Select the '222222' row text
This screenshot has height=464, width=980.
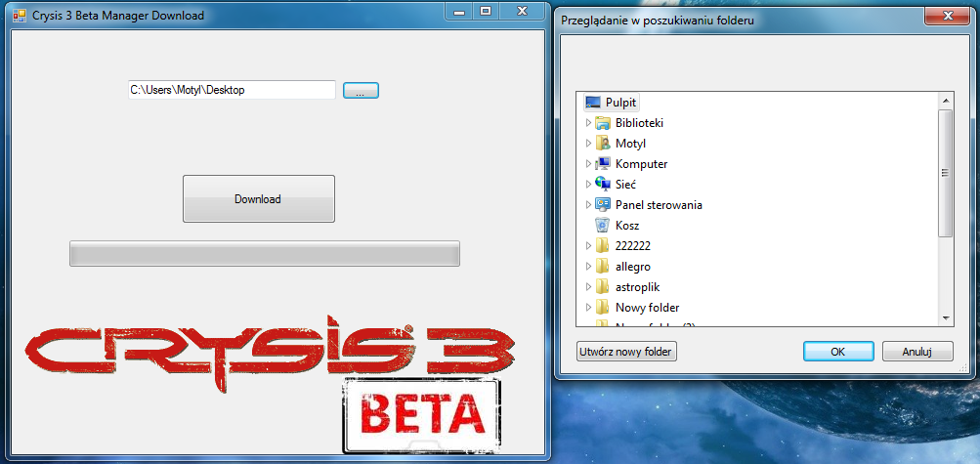point(632,246)
